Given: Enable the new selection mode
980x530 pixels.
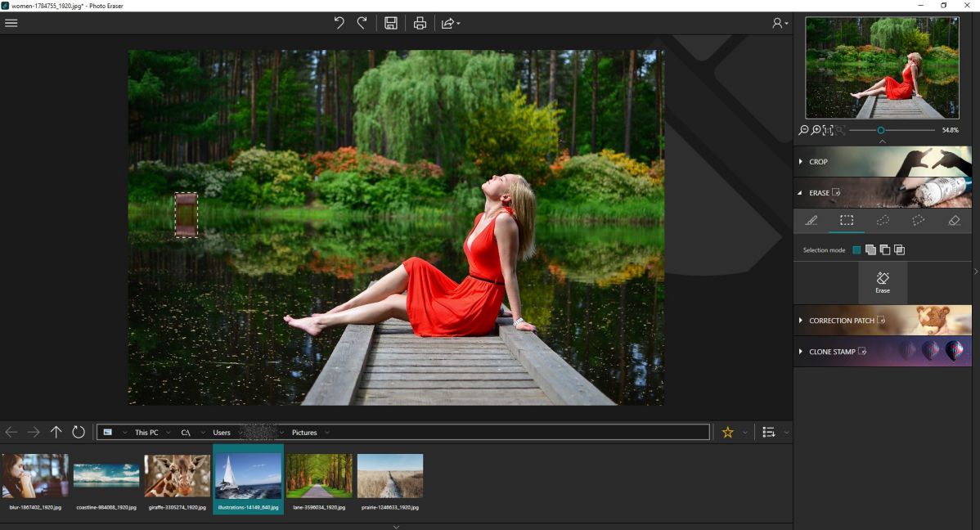Looking at the screenshot, I should 856,250.
